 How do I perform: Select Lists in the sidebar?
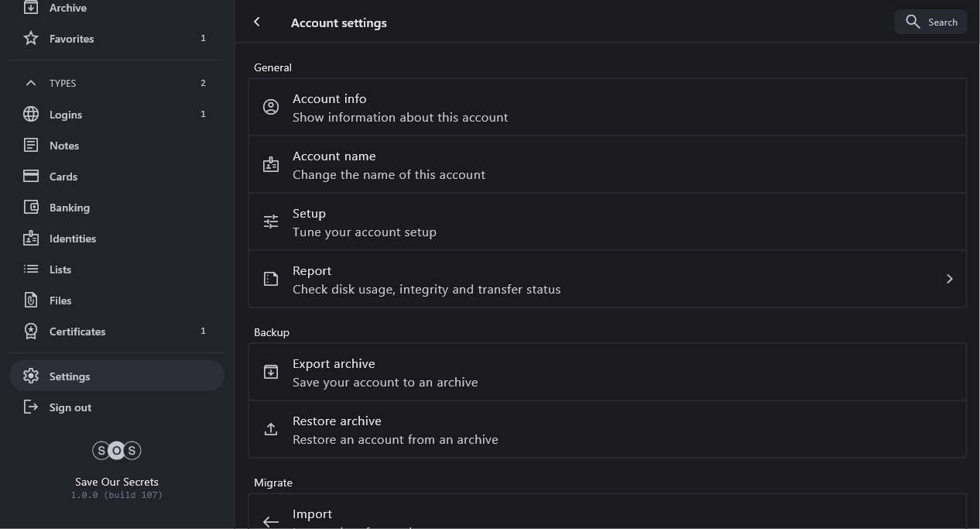tap(60, 270)
